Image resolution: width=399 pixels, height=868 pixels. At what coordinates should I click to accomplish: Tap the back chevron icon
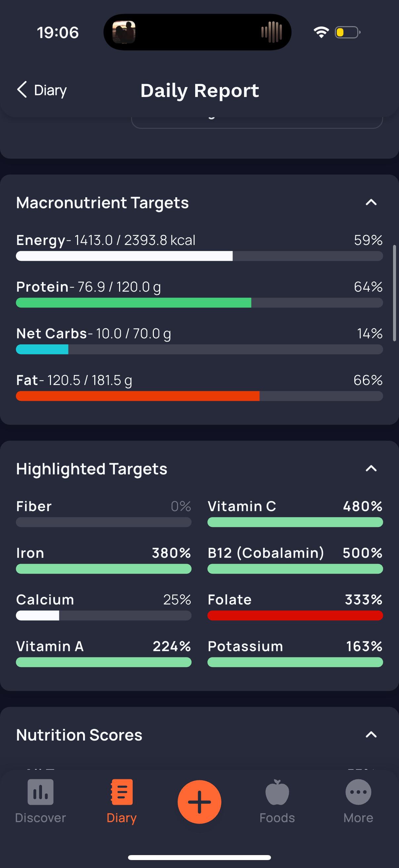[22, 90]
